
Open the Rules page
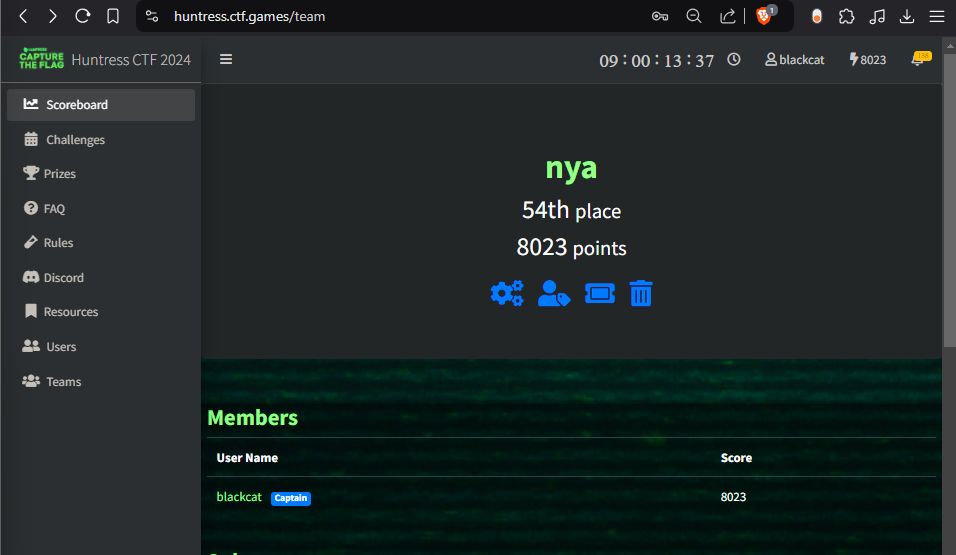pyautogui.click(x=101, y=243)
